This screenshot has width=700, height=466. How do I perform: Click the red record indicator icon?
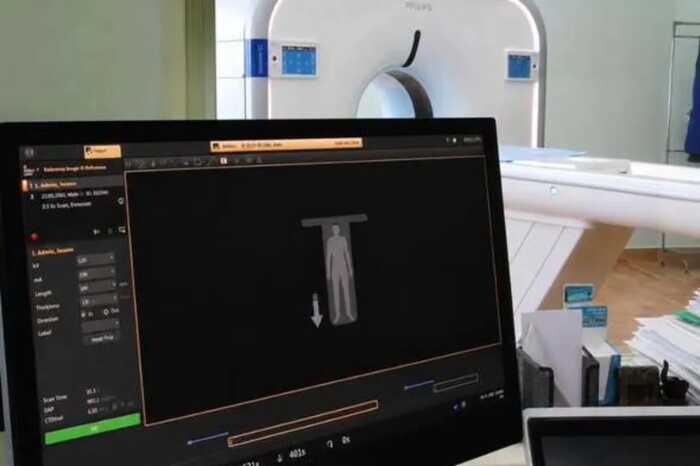[x=34, y=236]
